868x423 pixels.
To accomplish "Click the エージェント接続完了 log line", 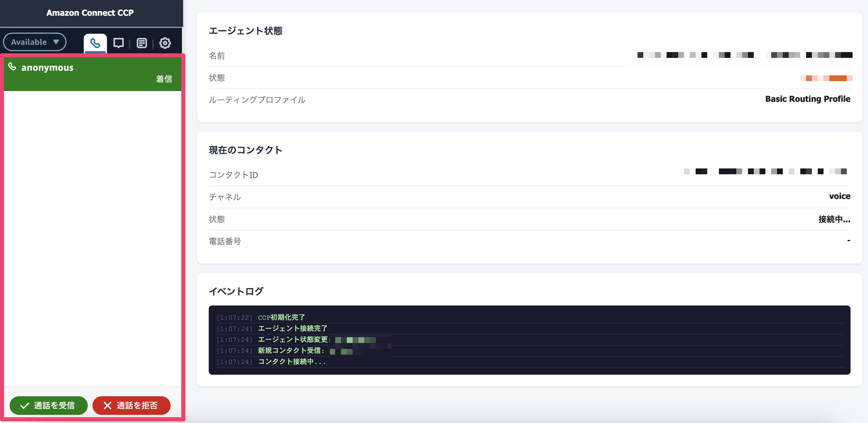I will pyautogui.click(x=292, y=328).
